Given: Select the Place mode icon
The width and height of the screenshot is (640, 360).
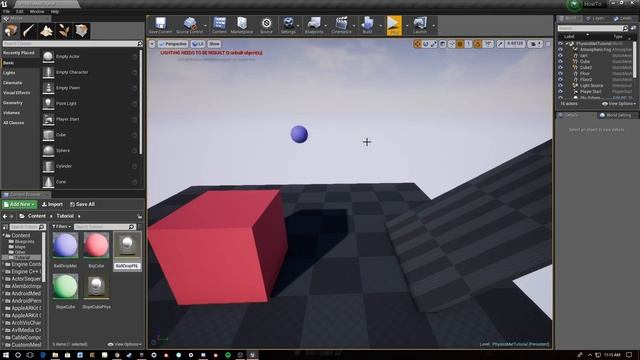Looking at the screenshot, I should (11, 31).
